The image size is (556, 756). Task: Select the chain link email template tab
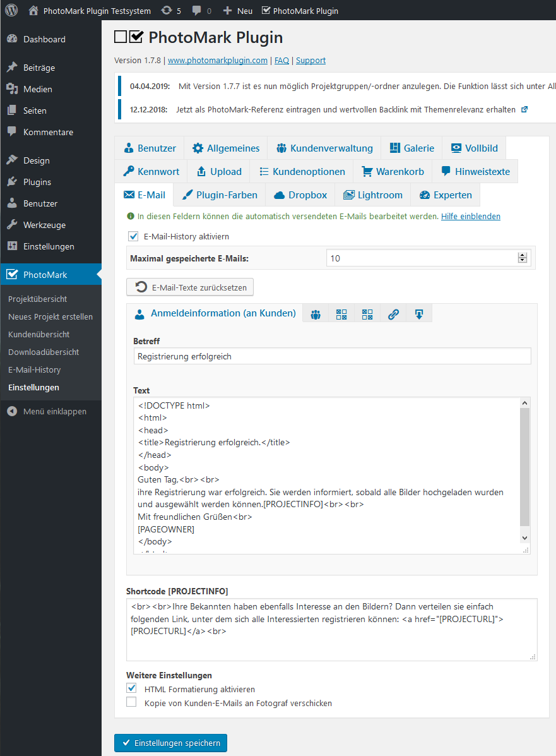pos(393,314)
